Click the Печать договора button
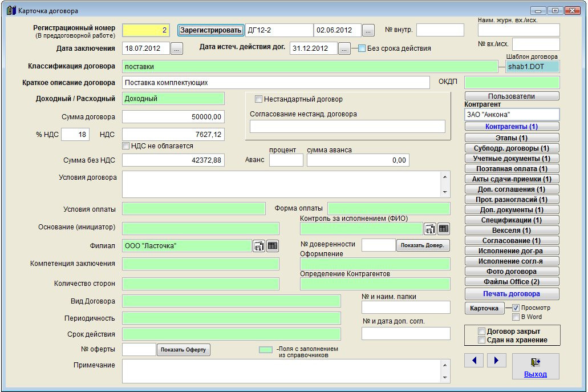Image resolution: width=588 pixels, height=392 pixels. coord(512,294)
